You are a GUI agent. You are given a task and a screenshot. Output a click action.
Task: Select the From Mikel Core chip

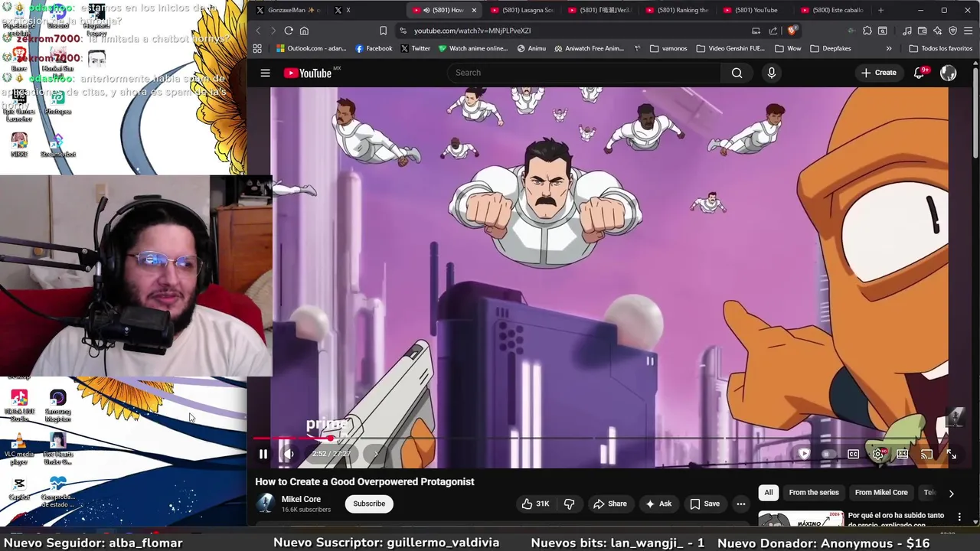(881, 493)
